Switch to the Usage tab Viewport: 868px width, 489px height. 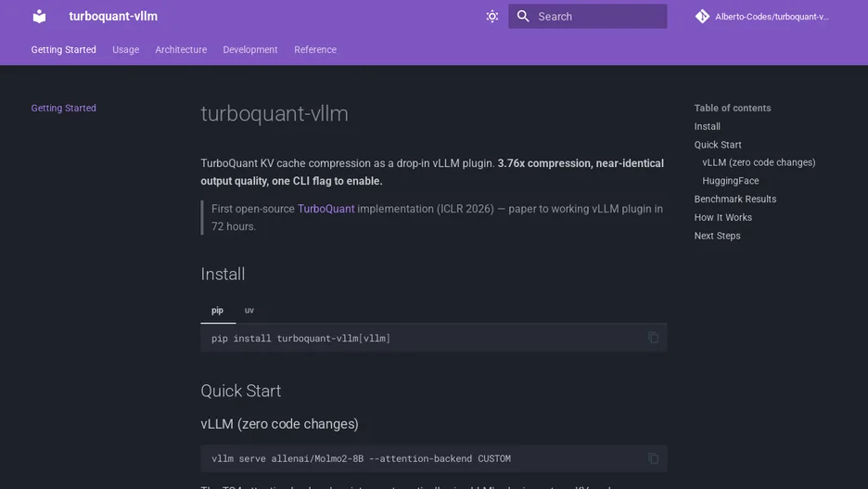[126, 50]
